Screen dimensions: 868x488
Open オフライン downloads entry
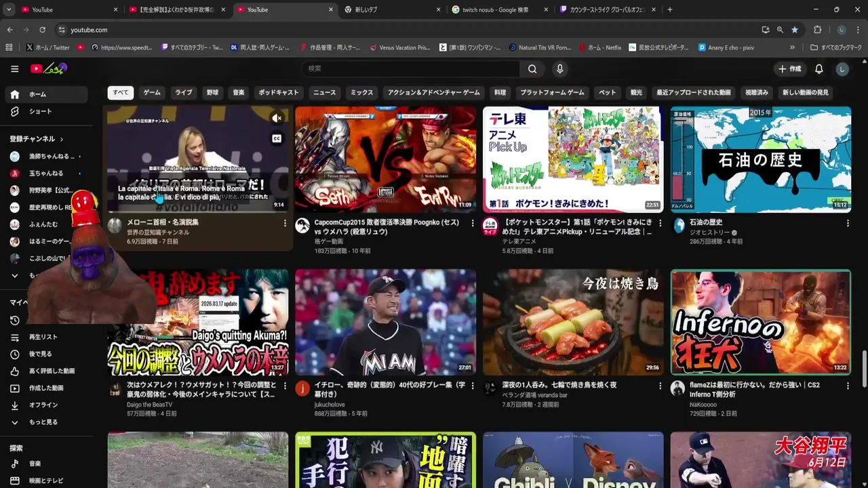(45, 405)
